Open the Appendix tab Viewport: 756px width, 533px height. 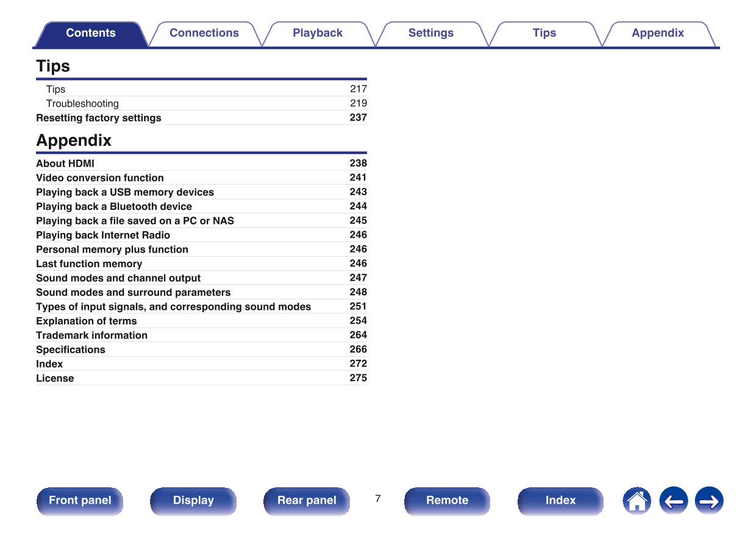[x=657, y=34]
